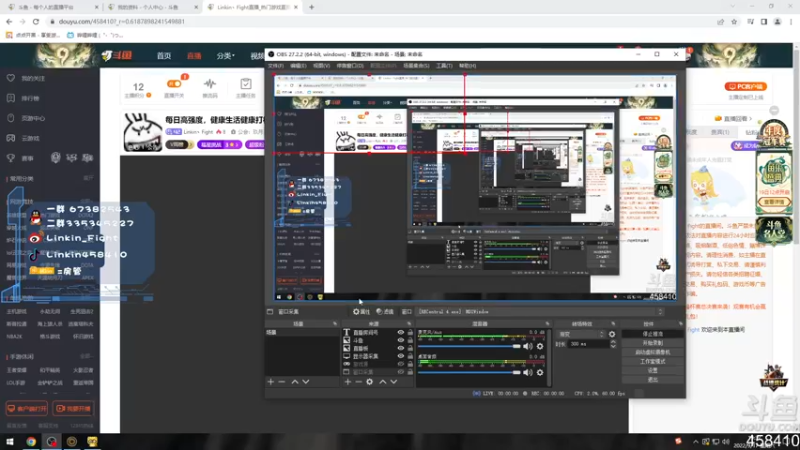Open 排行榜 ranking item in Douyu sidebar
The height and width of the screenshot is (450, 800).
tap(23, 98)
